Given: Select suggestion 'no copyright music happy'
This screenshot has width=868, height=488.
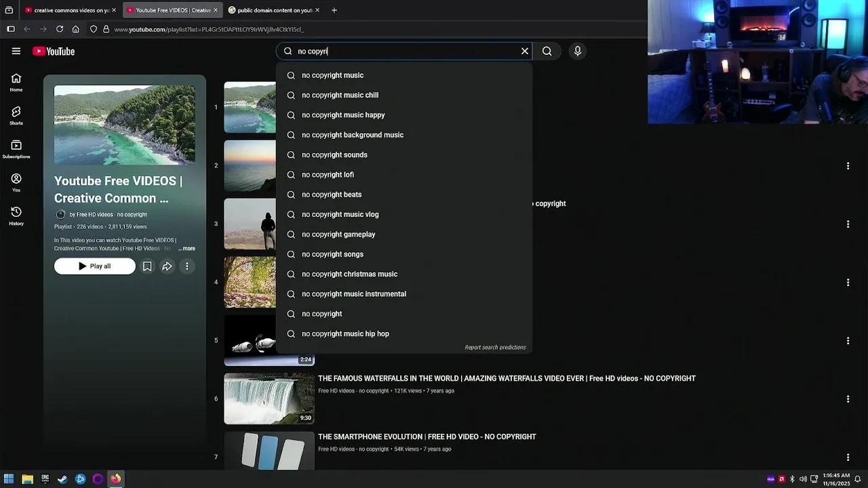Looking at the screenshot, I should tap(404, 115).
